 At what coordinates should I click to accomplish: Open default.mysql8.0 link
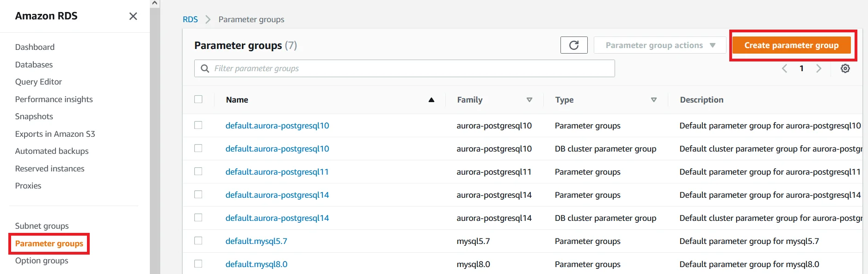click(256, 264)
